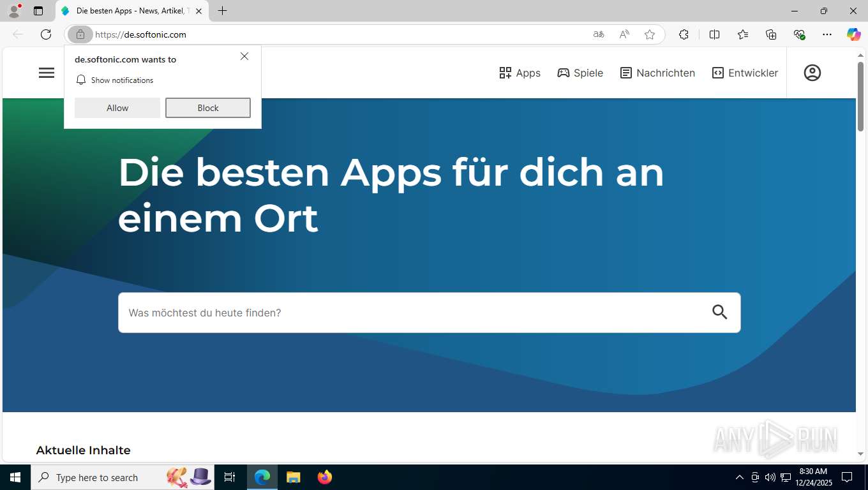Open tab actions menu
The height and width of the screenshot is (490, 868).
[x=38, y=11]
